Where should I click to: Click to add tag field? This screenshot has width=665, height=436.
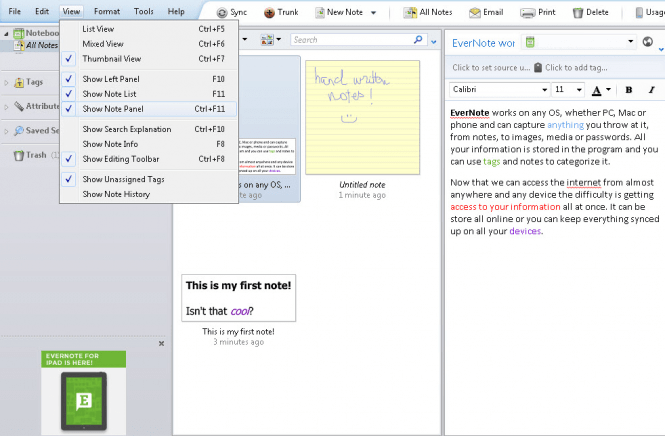pos(576,67)
